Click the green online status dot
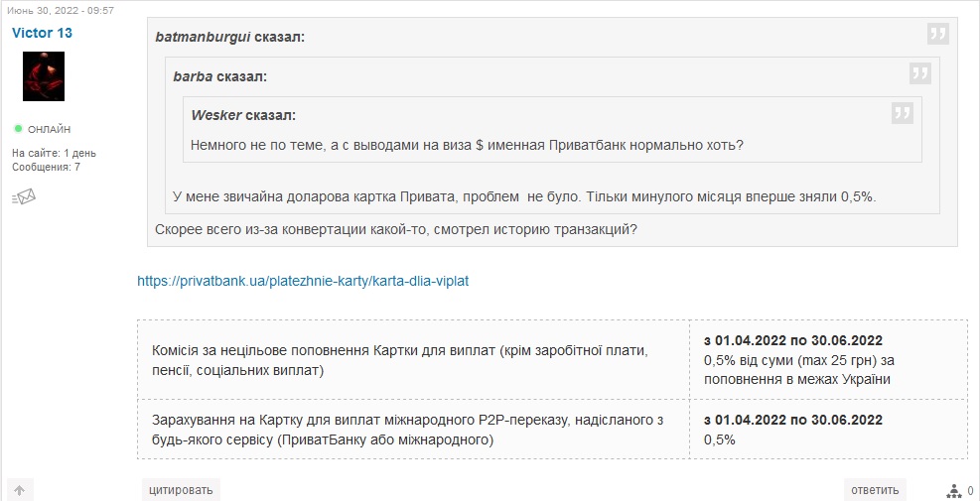The image size is (980, 501). tap(18, 129)
